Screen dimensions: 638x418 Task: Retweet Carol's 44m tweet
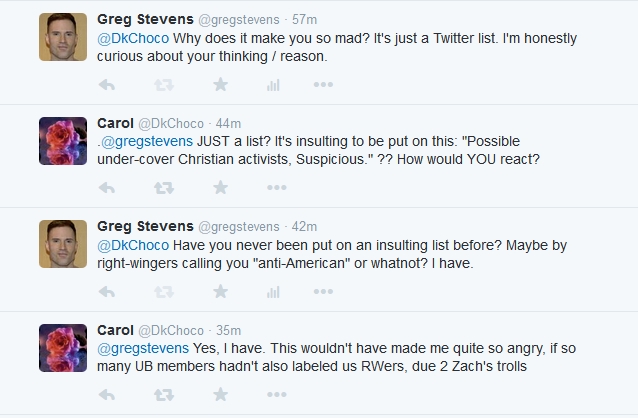click(x=164, y=187)
